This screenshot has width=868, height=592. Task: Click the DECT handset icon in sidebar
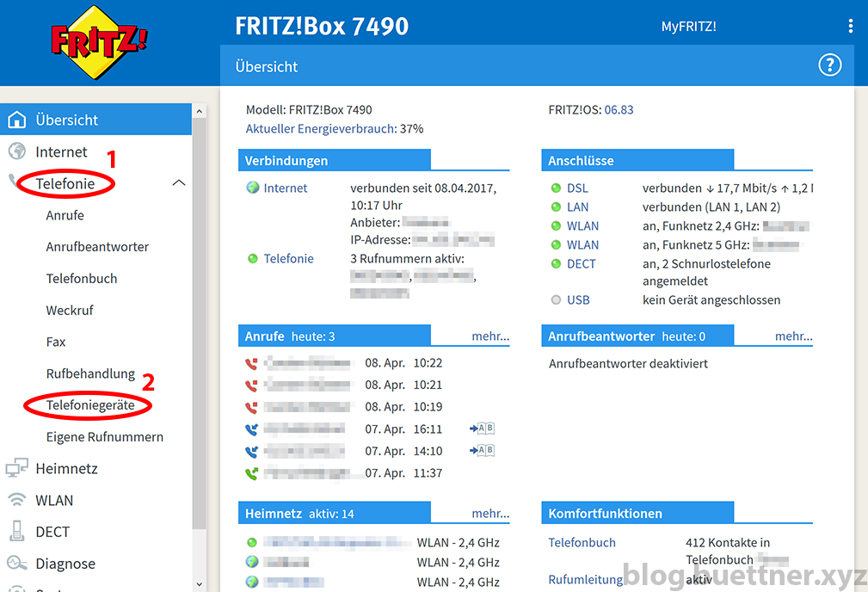pos(16,531)
